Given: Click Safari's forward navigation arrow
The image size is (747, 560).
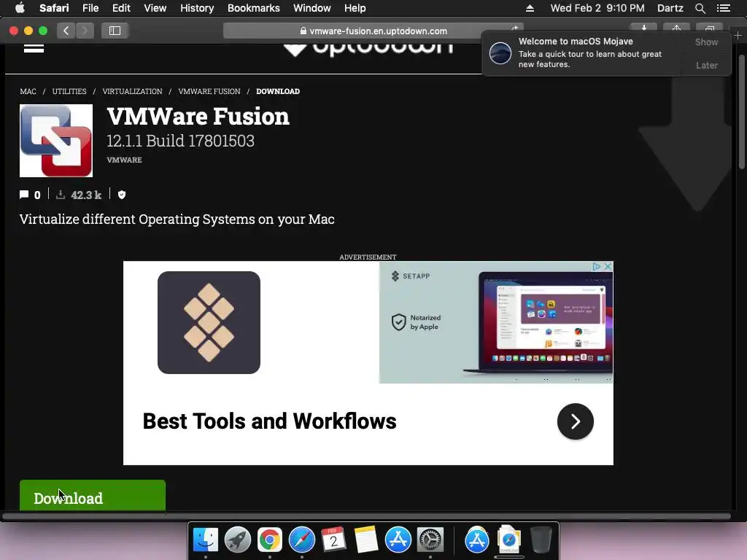Looking at the screenshot, I should (85, 31).
